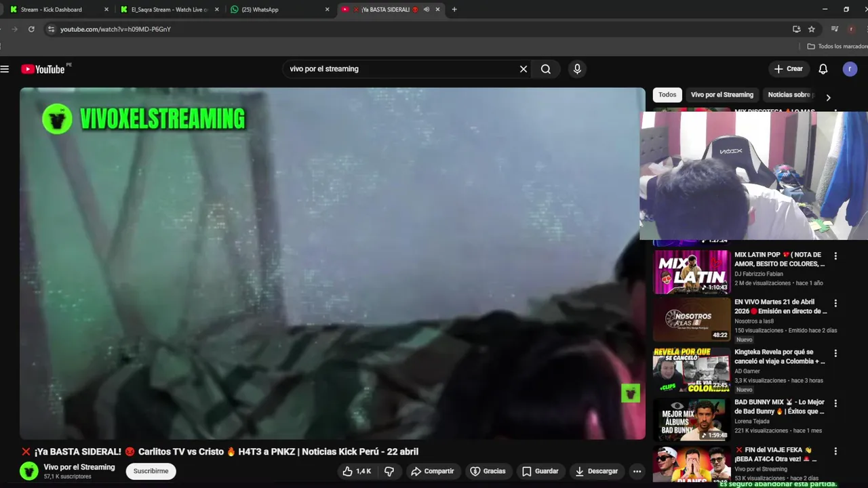Like the video with thumbs up
Viewport: 868px width, 488px height.
357,471
